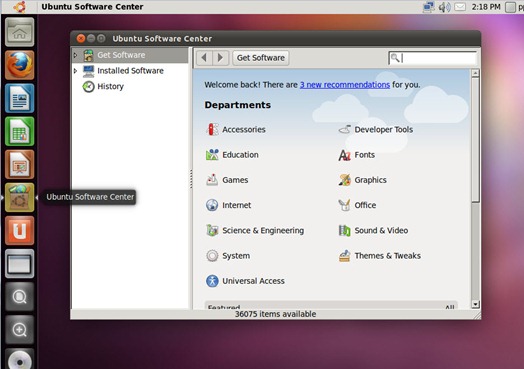Click the Ubuntu logo button top-left
Image resolution: width=524 pixels, height=369 pixels.
(x=19, y=7)
